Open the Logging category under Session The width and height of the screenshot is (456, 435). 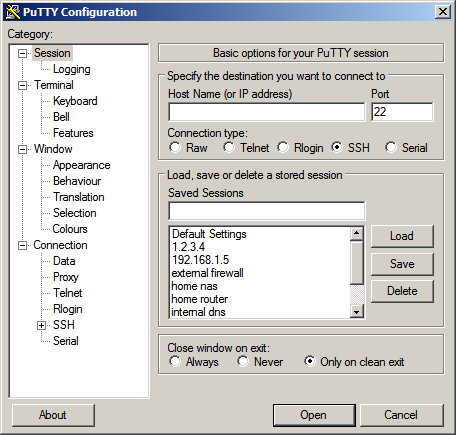click(72, 69)
